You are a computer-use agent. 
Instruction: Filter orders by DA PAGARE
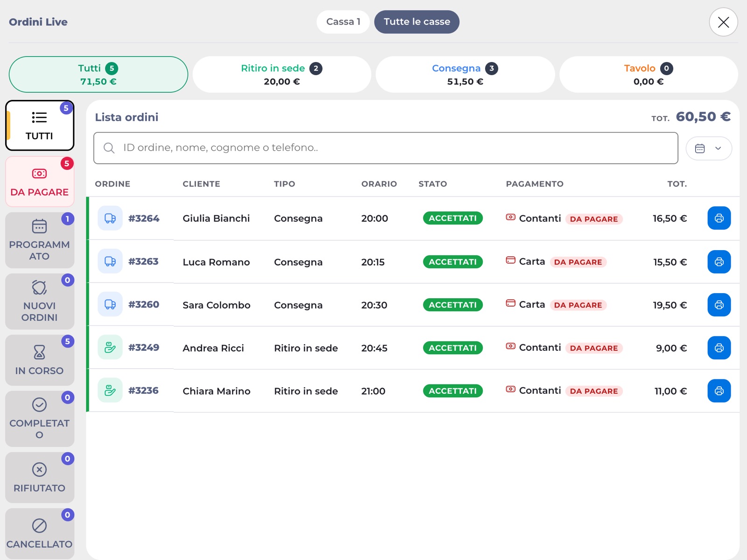click(40, 182)
